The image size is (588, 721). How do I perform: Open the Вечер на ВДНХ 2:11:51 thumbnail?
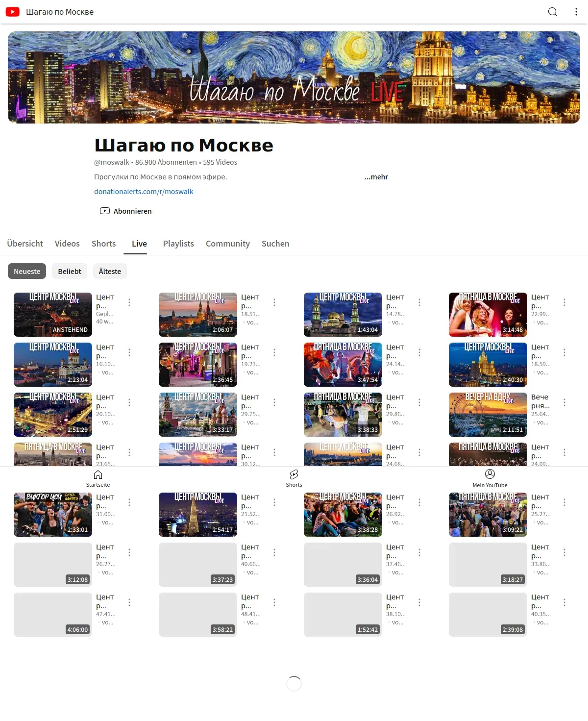point(488,415)
